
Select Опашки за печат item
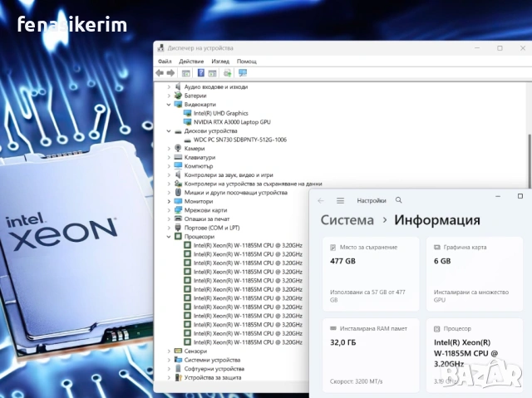tap(207, 219)
